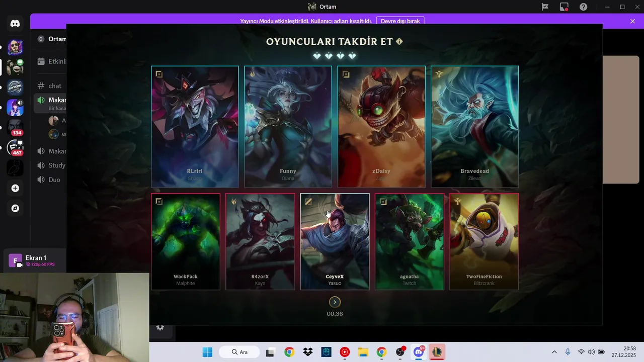The height and width of the screenshot is (362, 644).
Task: Honor Funny's Diana card
Action: point(288,127)
